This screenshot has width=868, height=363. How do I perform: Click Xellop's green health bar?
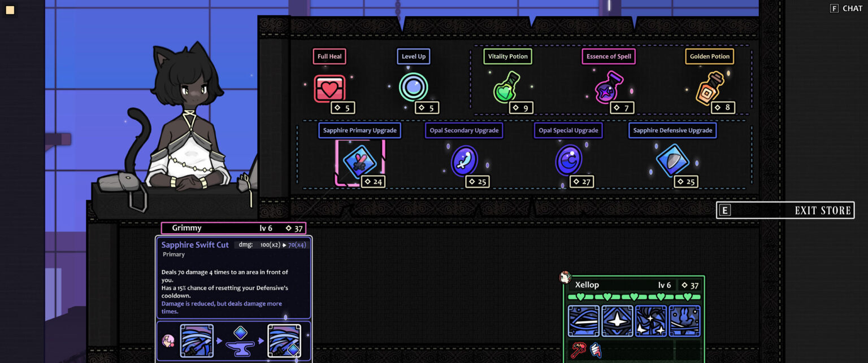click(x=634, y=297)
